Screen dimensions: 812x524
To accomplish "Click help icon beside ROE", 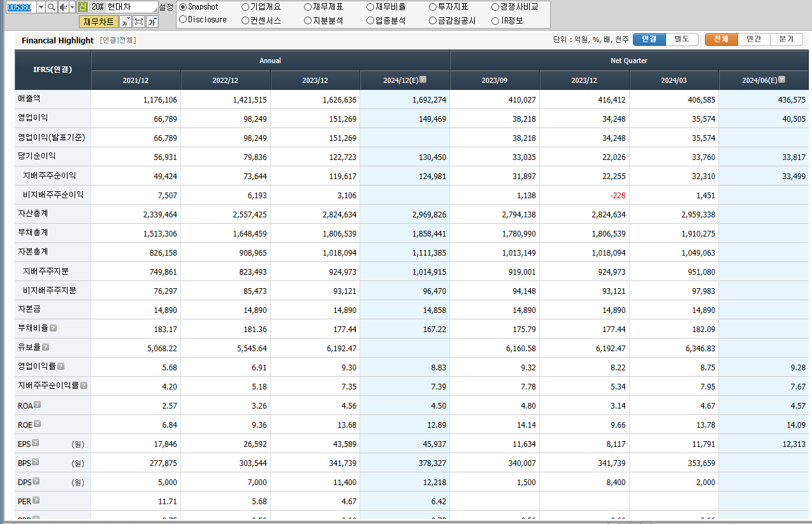I will (x=37, y=424).
